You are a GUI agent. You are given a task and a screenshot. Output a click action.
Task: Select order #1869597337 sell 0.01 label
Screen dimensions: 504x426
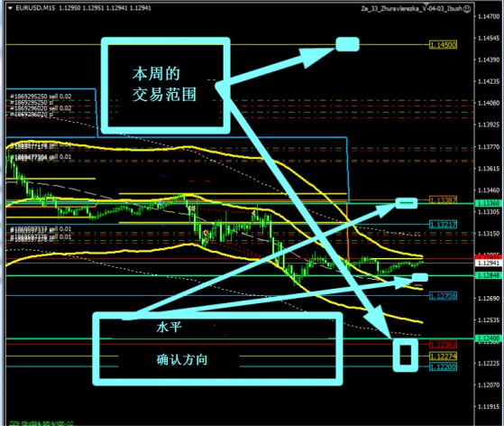[41, 229]
